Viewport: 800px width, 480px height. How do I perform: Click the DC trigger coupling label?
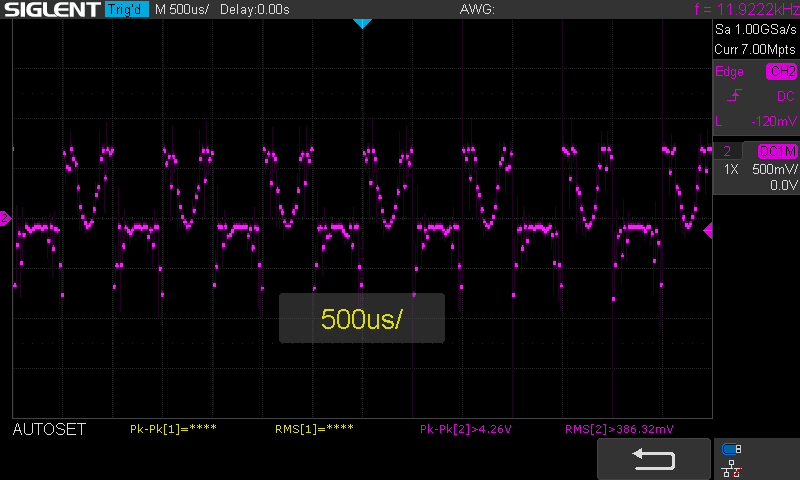pos(786,96)
